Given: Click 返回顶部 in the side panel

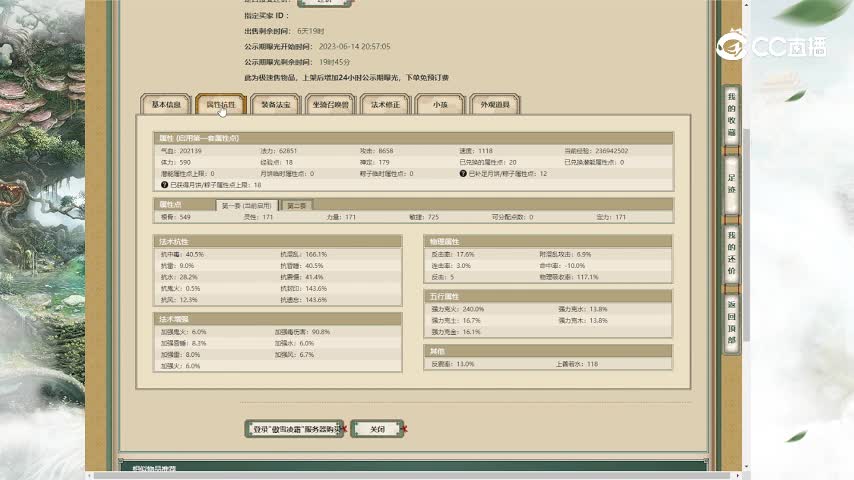Looking at the screenshot, I should 731,322.
